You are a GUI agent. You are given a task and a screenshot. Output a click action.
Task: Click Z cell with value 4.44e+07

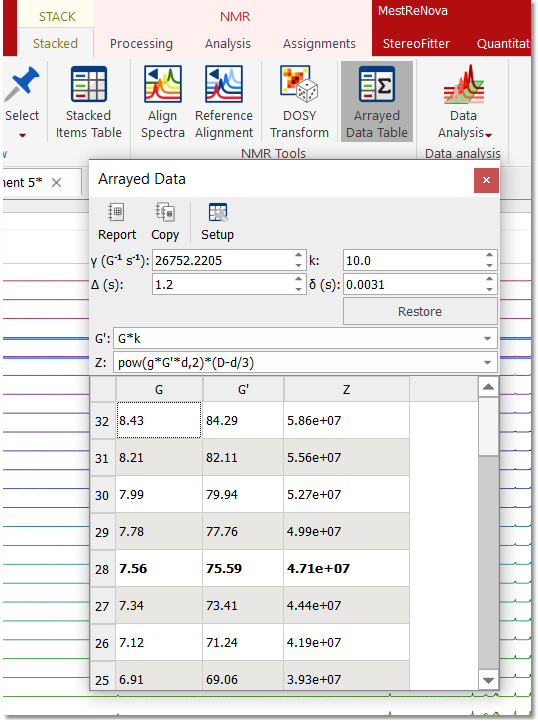(x=346, y=605)
